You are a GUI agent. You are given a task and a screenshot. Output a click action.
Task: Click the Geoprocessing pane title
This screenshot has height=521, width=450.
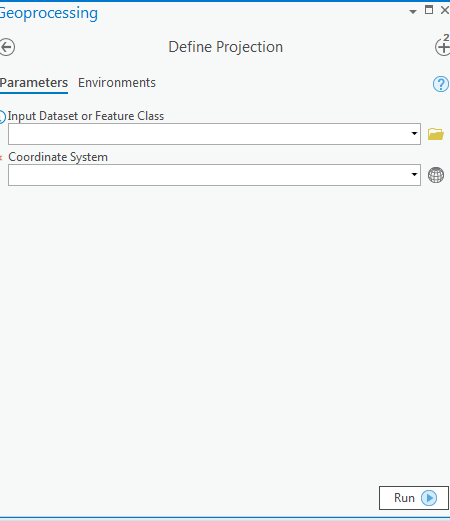point(48,14)
